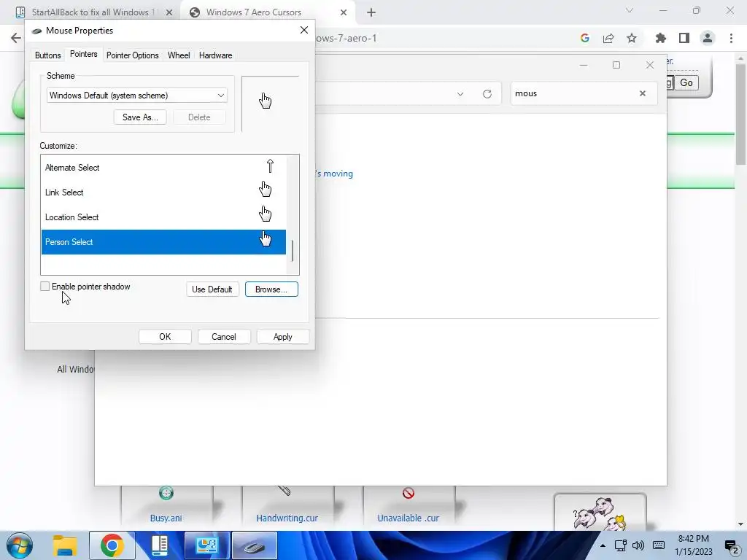Image resolution: width=747 pixels, height=560 pixels.
Task: Click the volume speaker tray icon
Action: coord(638,545)
